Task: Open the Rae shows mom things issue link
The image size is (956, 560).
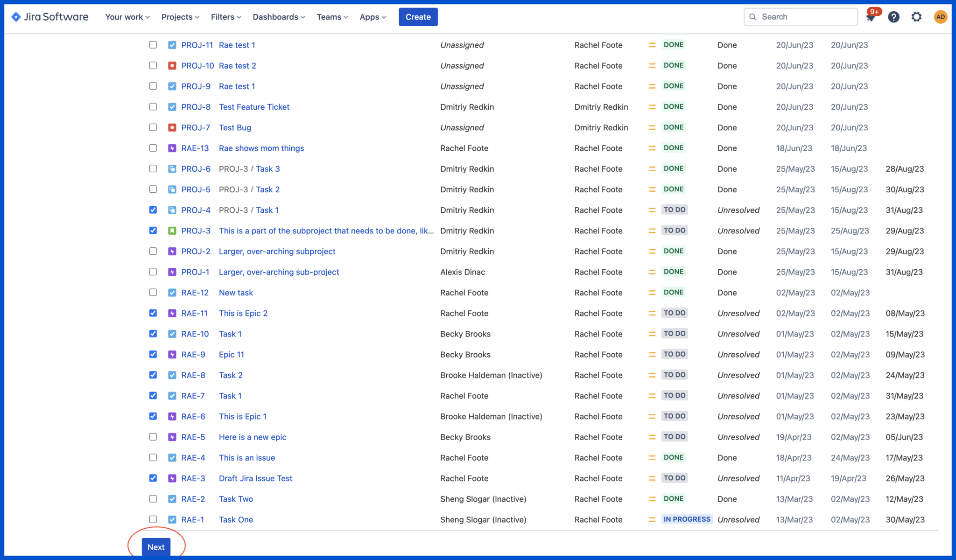Action: click(261, 148)
